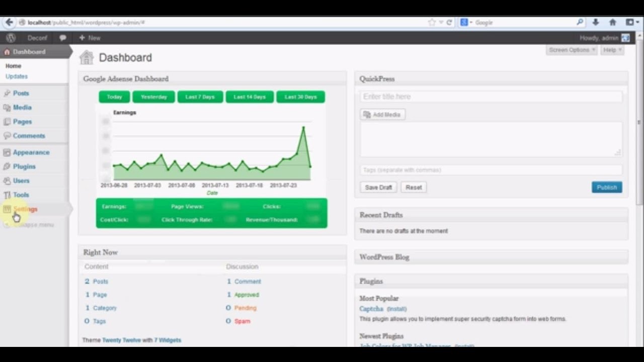Open Home under Dashboard

pos(14,66)
